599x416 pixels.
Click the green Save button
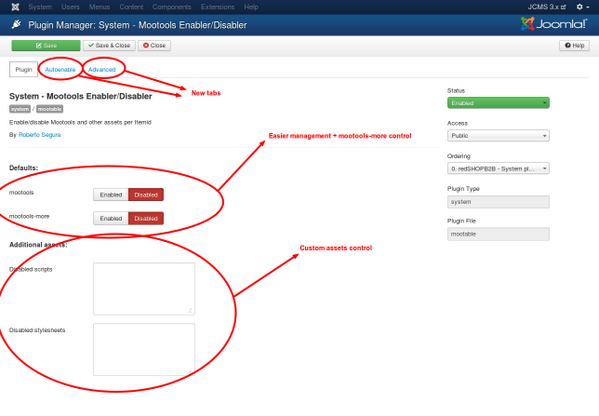(46, 45)
